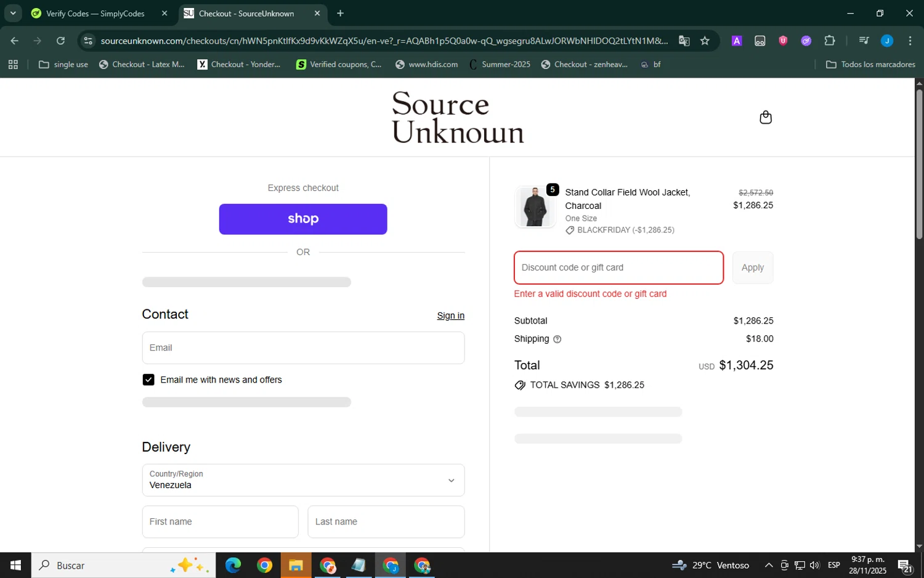The height and width of the screenshot is (578, 924).
Task: Click the wool jacket product thumbnail
Action: pyautogui.click(x=535, y=207)
